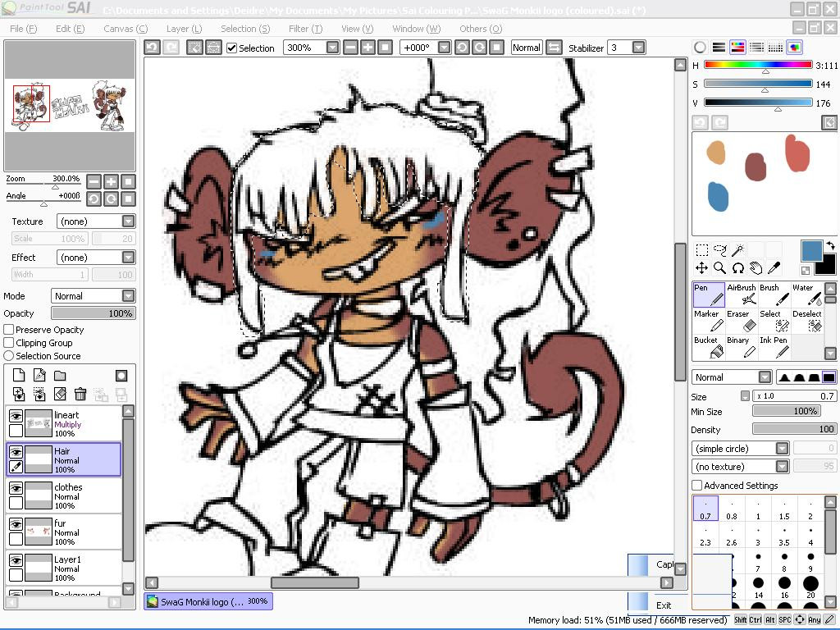This screenshot has height=630, width=840.
Task: Select the Marker tool
Action: click(x=709, y=321)
